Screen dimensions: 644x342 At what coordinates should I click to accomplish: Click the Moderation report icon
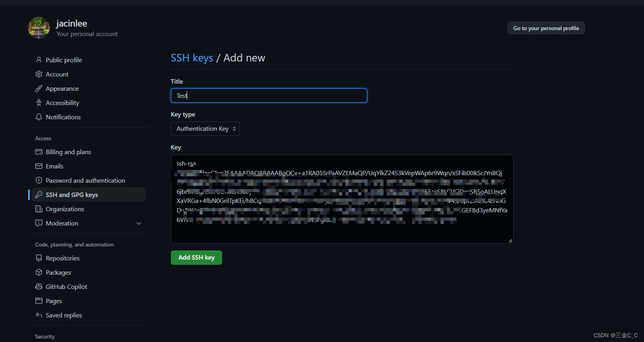click(39, 223)
